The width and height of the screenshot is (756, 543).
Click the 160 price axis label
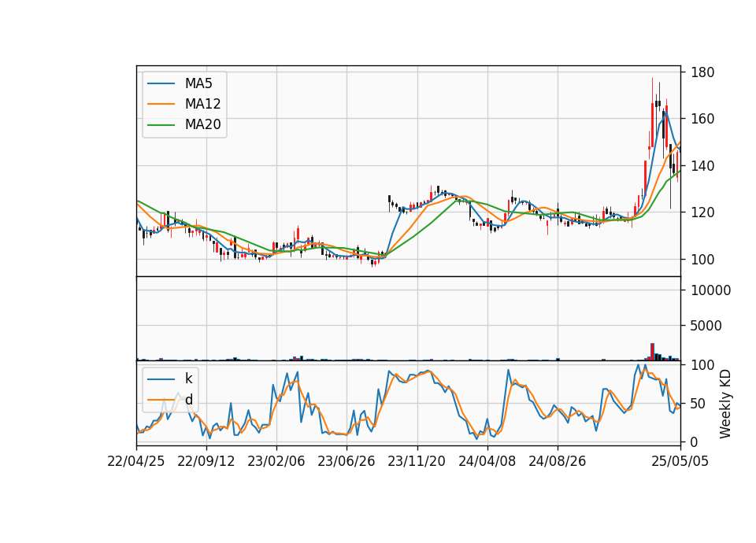[x=702, y=119]
